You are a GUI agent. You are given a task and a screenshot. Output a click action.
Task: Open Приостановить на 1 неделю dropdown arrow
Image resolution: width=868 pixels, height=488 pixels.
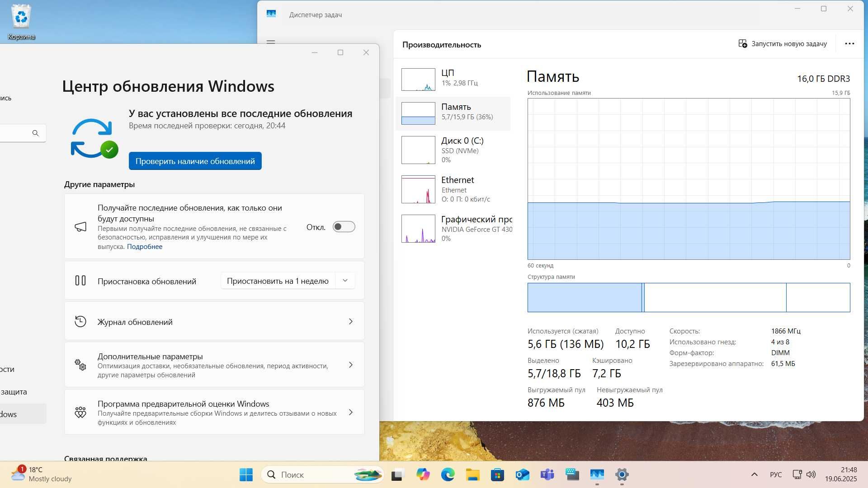[345, 281]
